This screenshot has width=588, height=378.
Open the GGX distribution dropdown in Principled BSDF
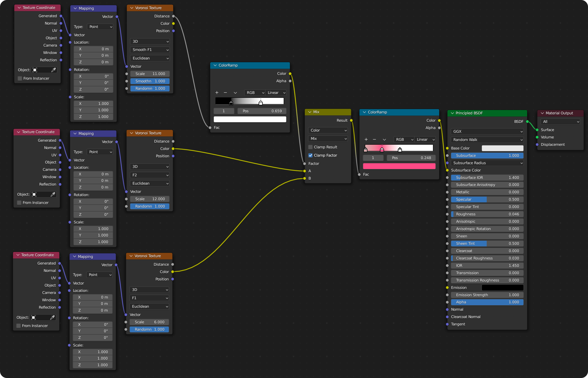pos(487,131)
